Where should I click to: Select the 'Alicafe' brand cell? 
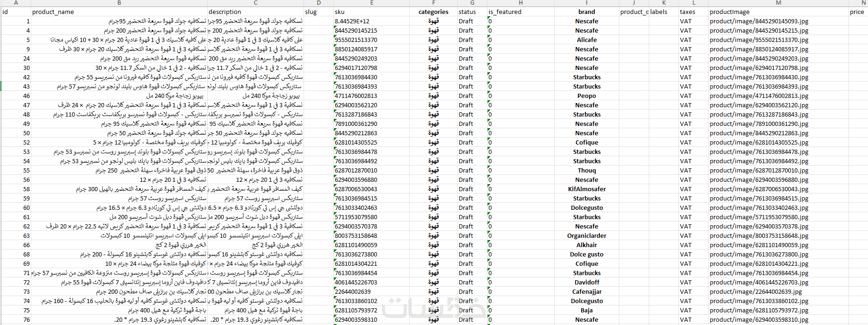point(586,40)
